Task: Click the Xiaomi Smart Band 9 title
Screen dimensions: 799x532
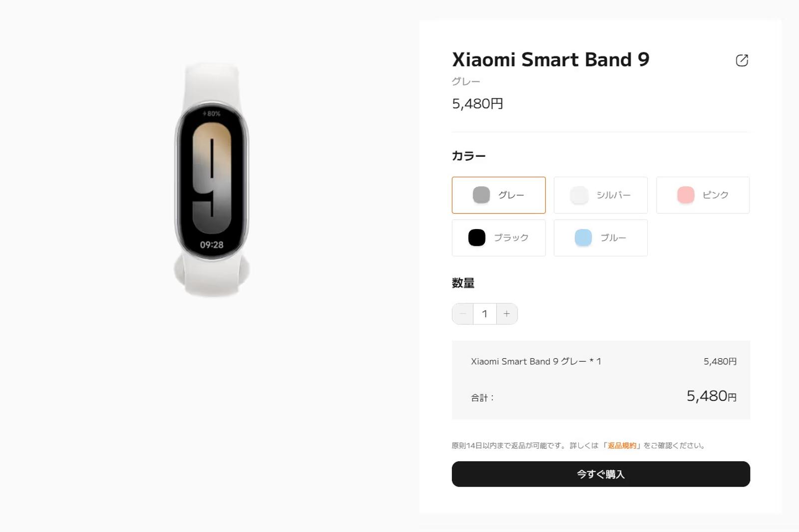Action: pos(550,60)
